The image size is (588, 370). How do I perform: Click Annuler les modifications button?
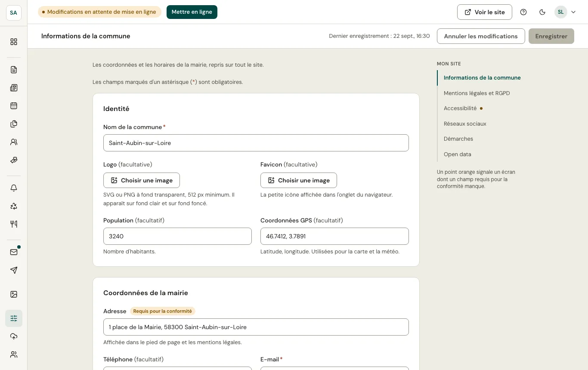(481, 36)
